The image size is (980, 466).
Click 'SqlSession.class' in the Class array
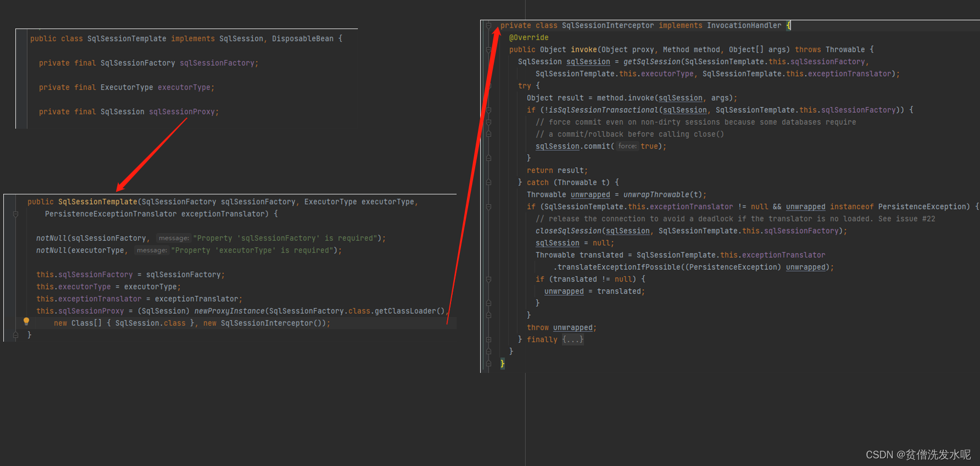tap(150, 323)
